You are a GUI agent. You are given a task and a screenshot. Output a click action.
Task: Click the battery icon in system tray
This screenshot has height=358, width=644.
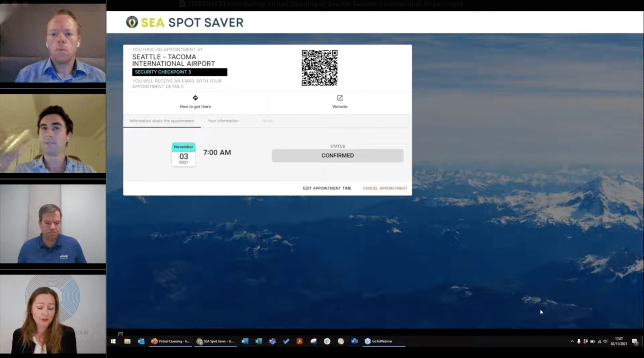[x=592, y=341]
